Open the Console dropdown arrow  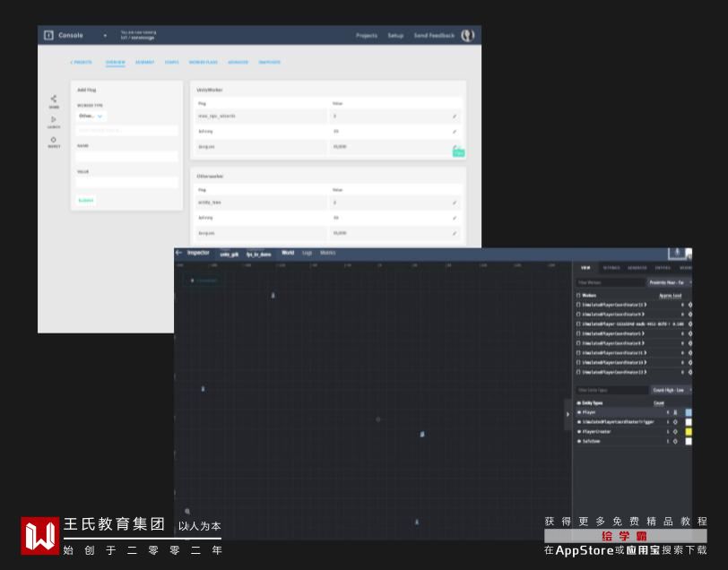pyautogui.click(x=105, y=36)
